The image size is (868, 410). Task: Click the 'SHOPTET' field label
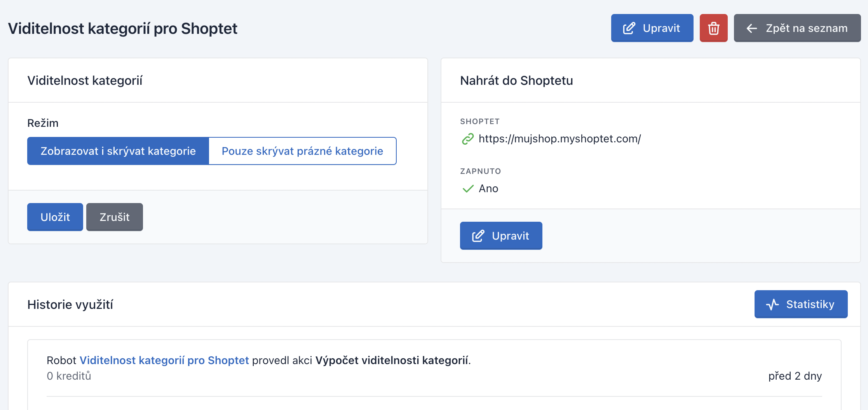coord(480,121)
